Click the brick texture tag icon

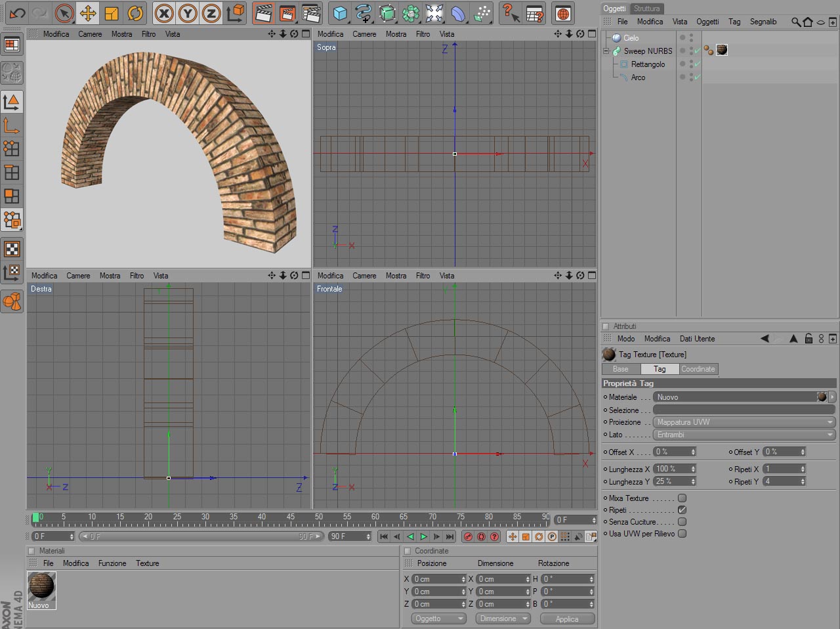pos(722,50)
